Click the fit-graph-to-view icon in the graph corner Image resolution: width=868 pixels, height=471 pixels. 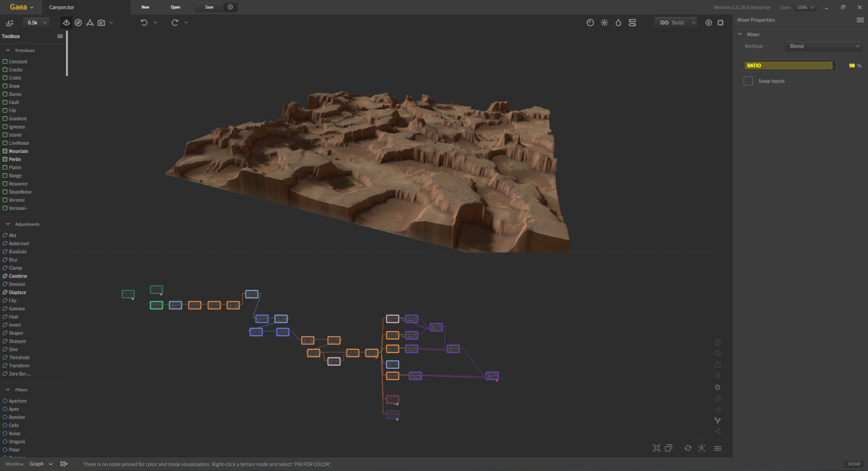pyautogui.click(x=656, y=448)
